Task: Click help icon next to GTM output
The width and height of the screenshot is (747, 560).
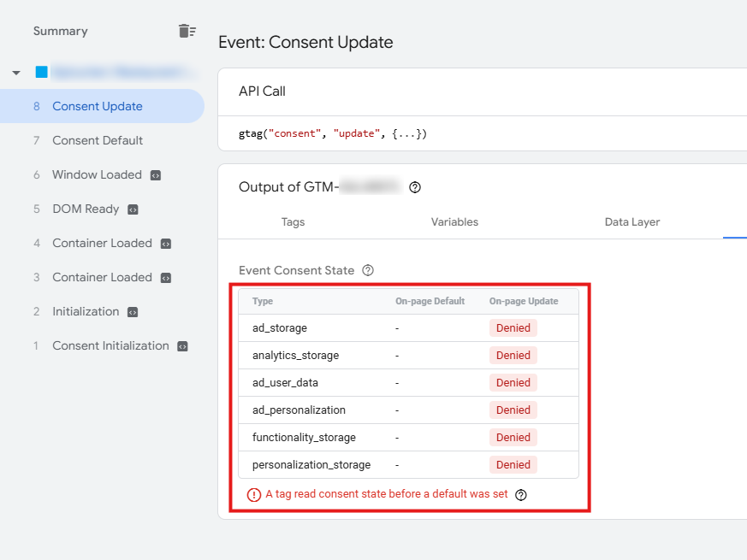Action: click(x=415, y=187)
